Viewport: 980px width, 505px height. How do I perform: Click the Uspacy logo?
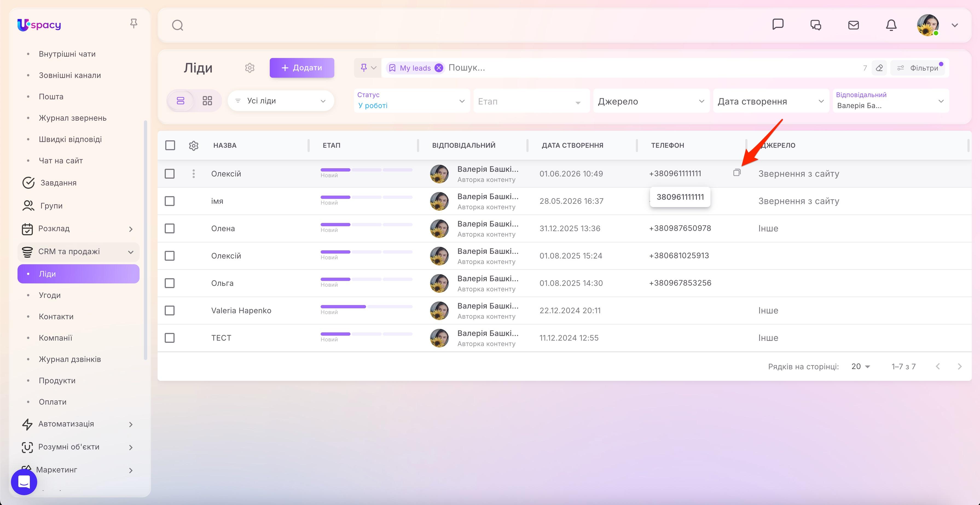coord(39,25)
